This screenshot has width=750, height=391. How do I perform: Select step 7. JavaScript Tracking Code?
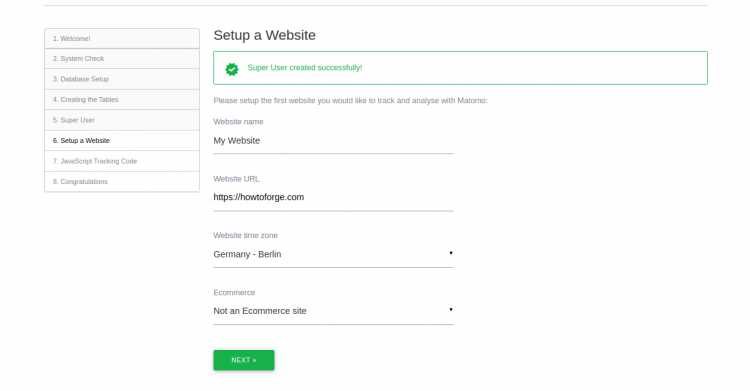click(x=122, y=161)
